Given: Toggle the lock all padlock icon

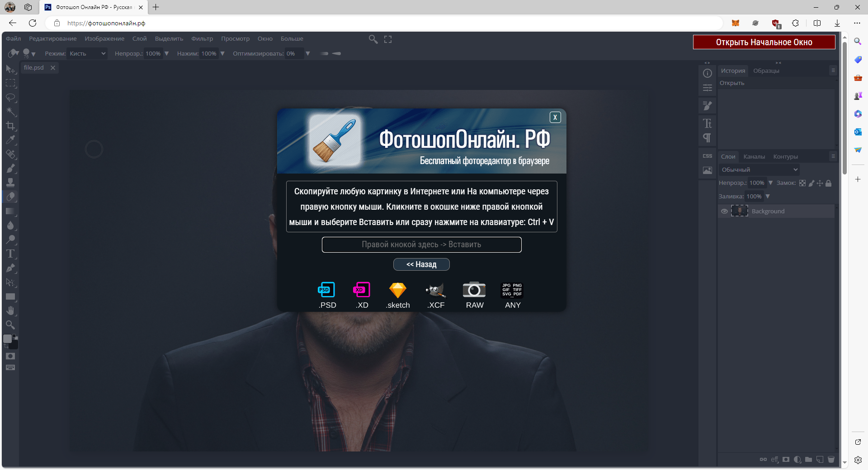Looking at the screenshot, I should tap(829, 183).
